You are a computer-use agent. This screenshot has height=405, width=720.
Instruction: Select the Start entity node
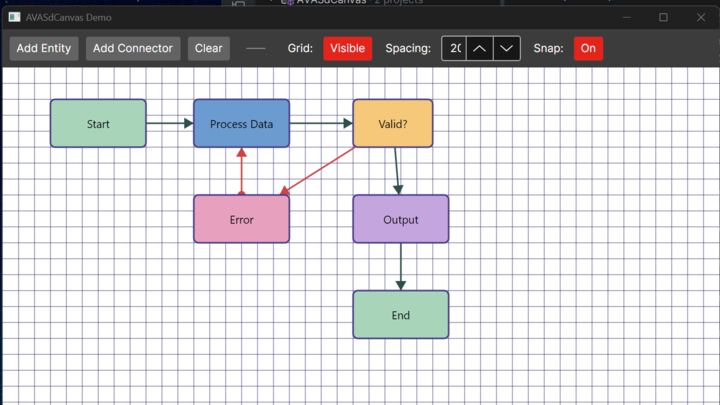(x=98, y=124)
